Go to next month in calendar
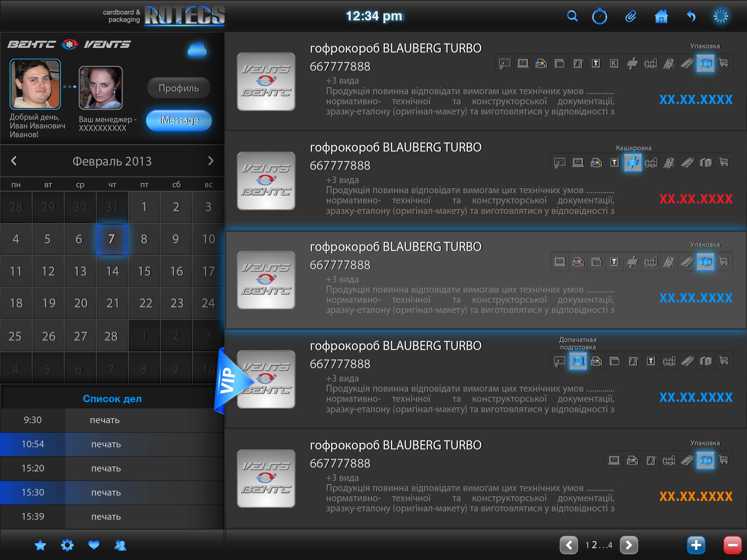Image resolution: width=747 pixels, height=560 pixels. [210, 161]
